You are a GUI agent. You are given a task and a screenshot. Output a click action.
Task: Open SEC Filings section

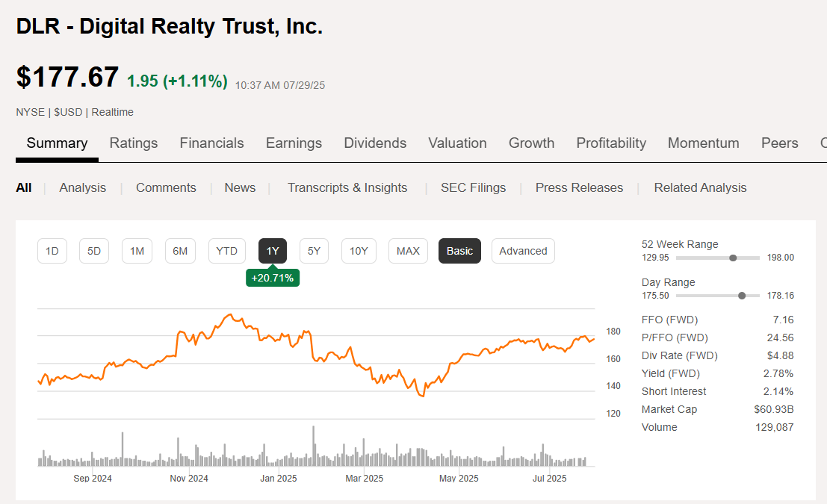473,187
